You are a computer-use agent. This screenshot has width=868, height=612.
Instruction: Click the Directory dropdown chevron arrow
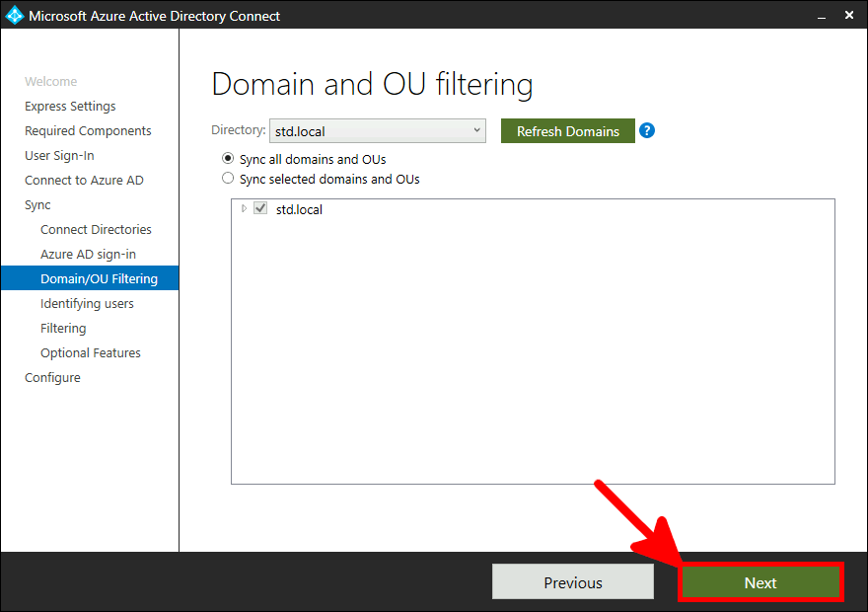point(477,130)
